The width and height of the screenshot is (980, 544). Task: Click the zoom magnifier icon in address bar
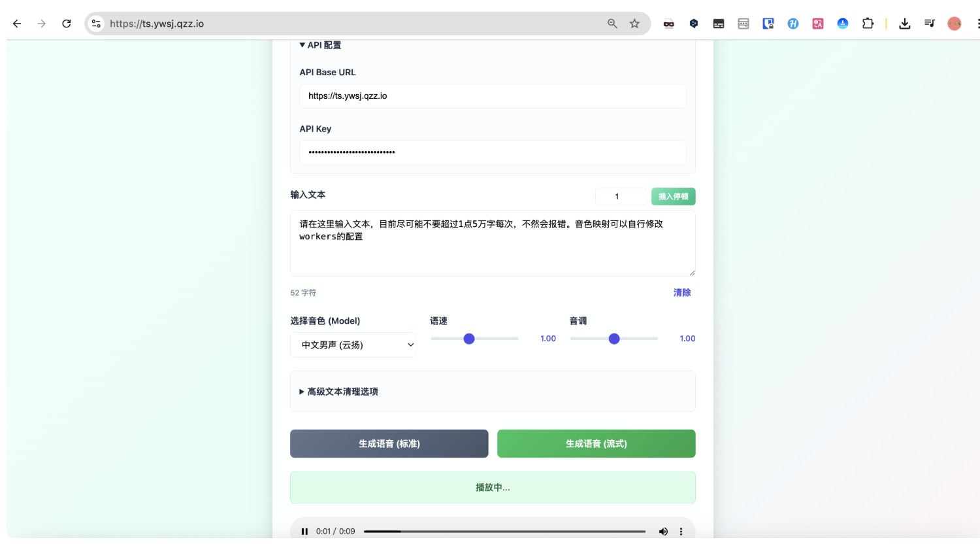pyautogui.click(x=612, y=24)
